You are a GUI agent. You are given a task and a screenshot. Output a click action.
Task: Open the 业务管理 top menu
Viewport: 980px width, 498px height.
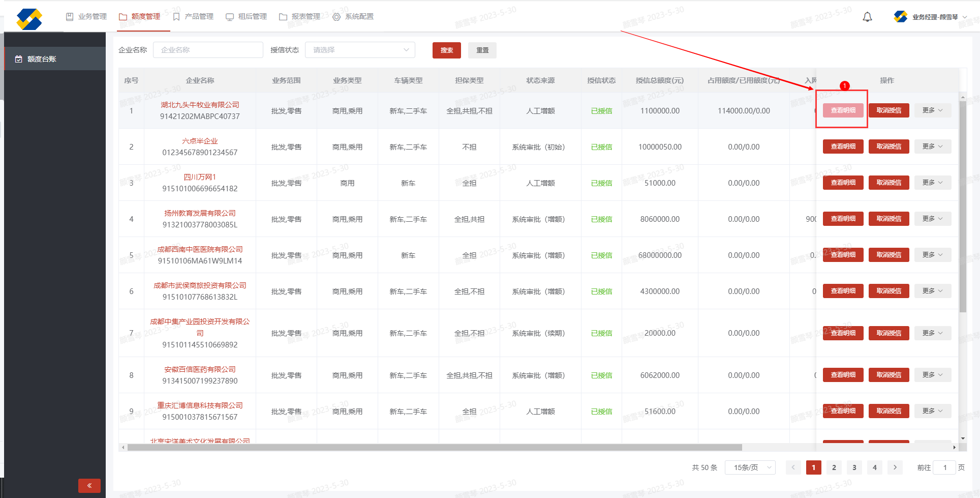click(x=86, y=17)
